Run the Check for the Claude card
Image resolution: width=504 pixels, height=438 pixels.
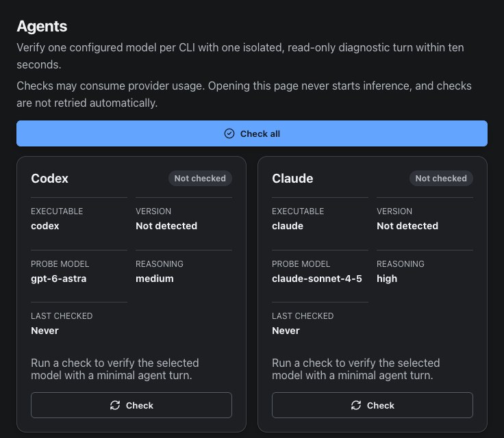(x=373, y=405)
